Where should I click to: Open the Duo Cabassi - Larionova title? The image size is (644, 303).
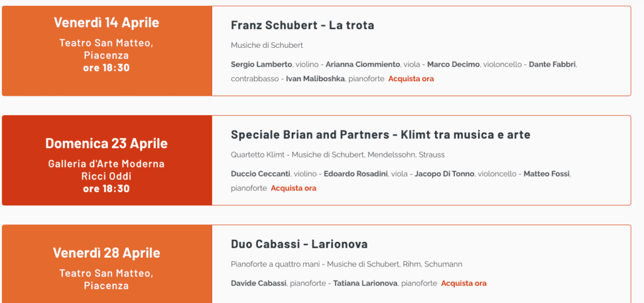(x=299, y=244)
